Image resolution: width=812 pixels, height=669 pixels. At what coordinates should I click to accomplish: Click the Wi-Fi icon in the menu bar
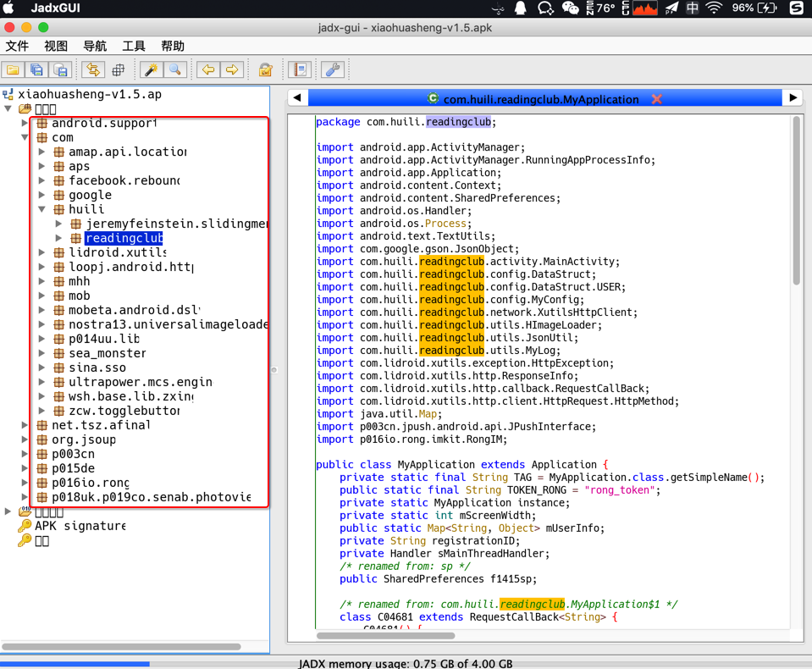[x=714, y=8]
